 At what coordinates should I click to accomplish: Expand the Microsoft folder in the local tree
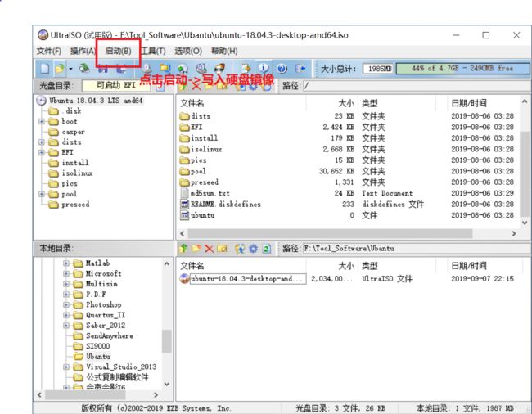(66, 273)
